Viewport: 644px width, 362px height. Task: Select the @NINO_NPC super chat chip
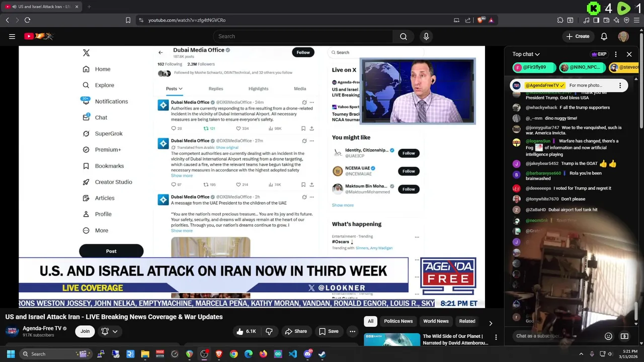point(582,67)
